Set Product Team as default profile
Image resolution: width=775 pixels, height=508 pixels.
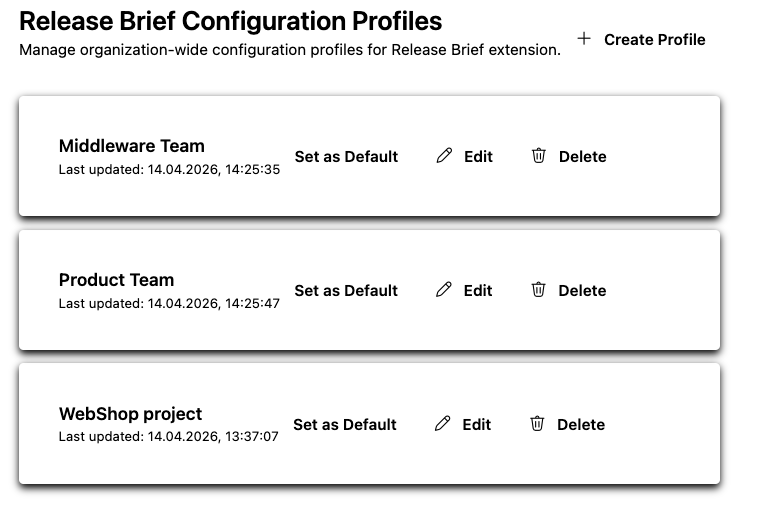(x=346, y=290)
